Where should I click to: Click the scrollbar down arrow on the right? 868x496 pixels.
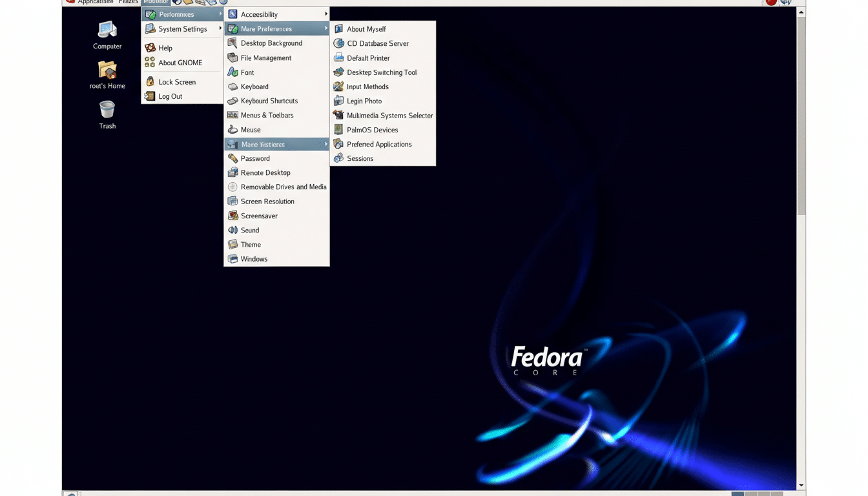click(801, 485)
